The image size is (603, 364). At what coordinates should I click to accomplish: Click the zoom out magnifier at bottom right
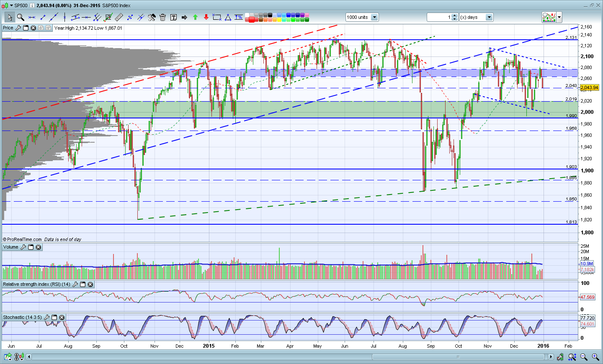click(x=584, y=357)
